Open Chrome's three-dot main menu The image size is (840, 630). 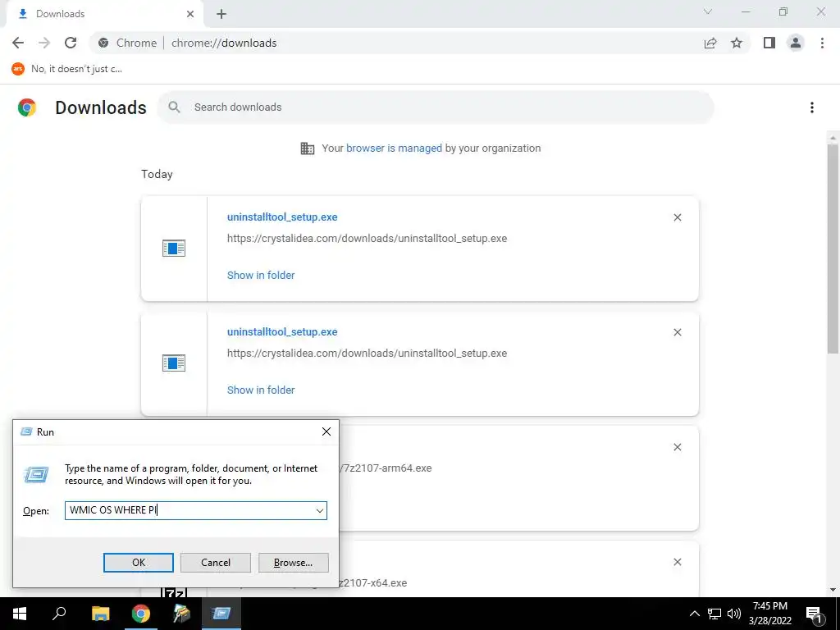coord(822,43)
